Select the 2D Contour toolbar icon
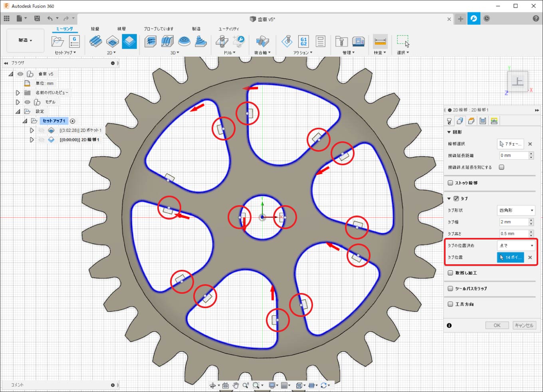The image size is (543, 392). (129, 42)
